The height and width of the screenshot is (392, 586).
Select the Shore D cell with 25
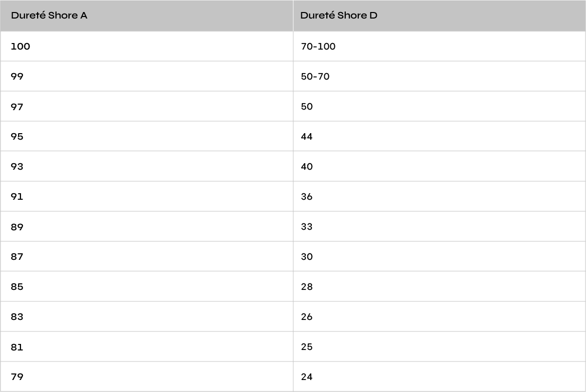click(439, 346)
